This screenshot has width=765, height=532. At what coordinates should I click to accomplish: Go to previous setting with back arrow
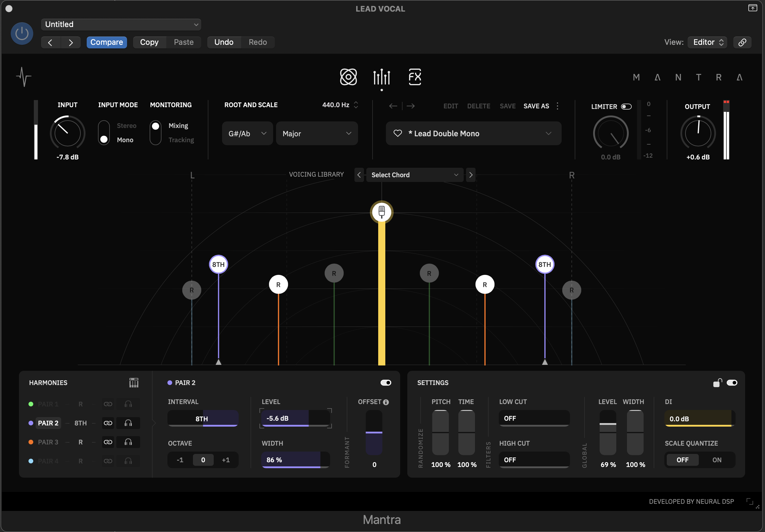(x=50, y=42)
